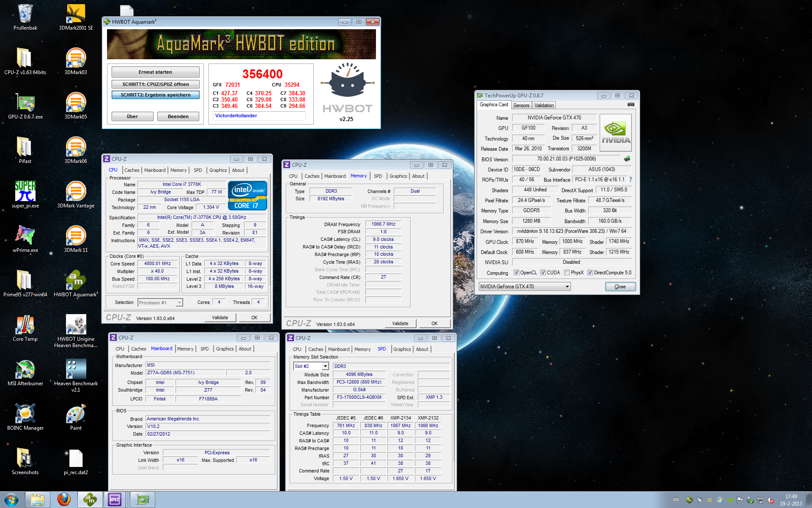The width and height of the screenshot is (812, 508).
Task: Toggle the PhysX checkbox in GPU-Z
Action: 567,273
